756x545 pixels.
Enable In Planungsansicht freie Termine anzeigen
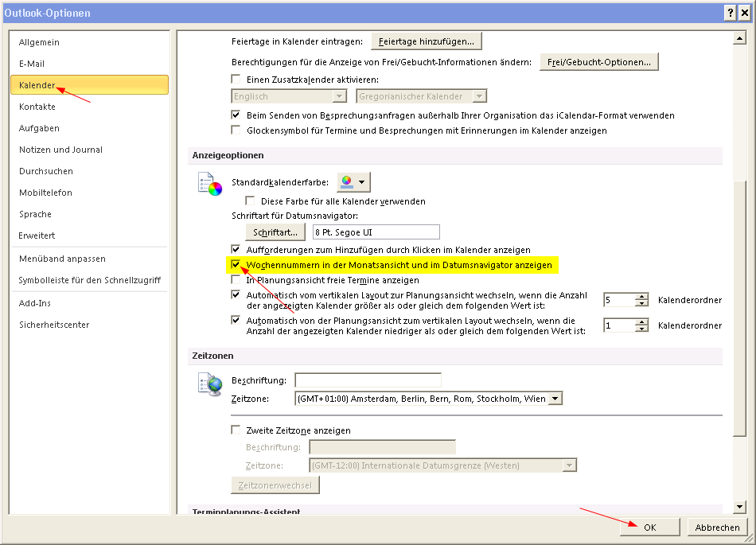point(236,279)
